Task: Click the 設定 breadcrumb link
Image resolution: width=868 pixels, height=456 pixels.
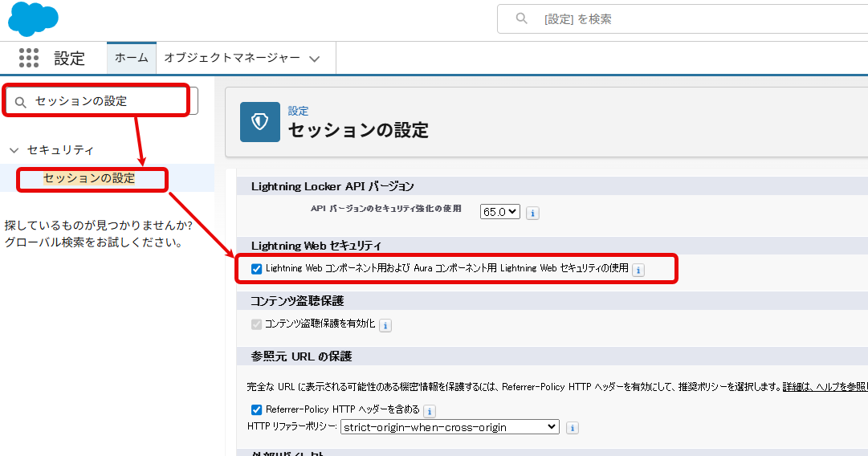Action: (x=298, y=112)
